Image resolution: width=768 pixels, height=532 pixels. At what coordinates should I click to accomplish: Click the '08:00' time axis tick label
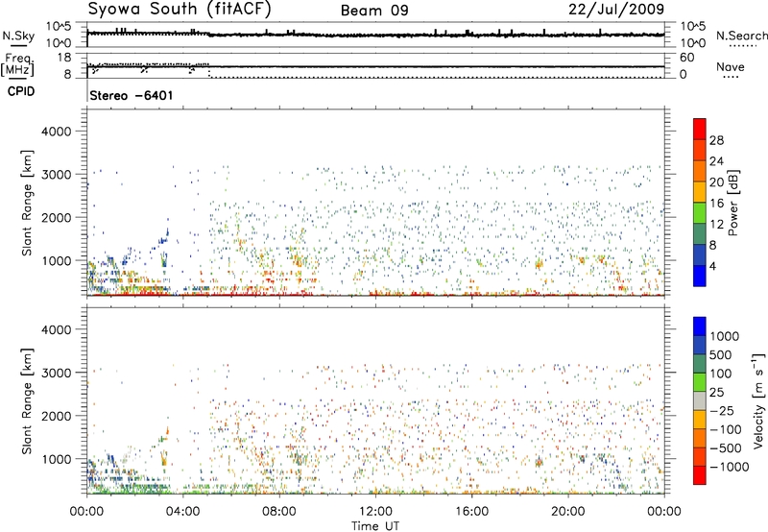[x=278, y=512]
